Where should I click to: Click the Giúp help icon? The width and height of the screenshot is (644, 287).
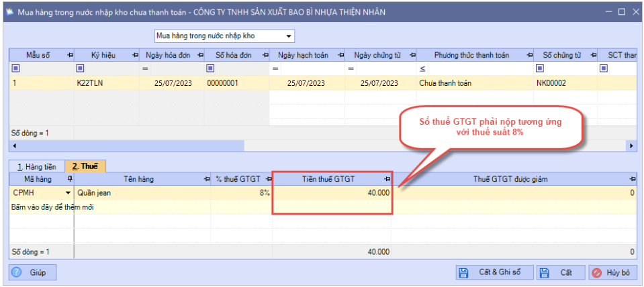pos(18,273)
